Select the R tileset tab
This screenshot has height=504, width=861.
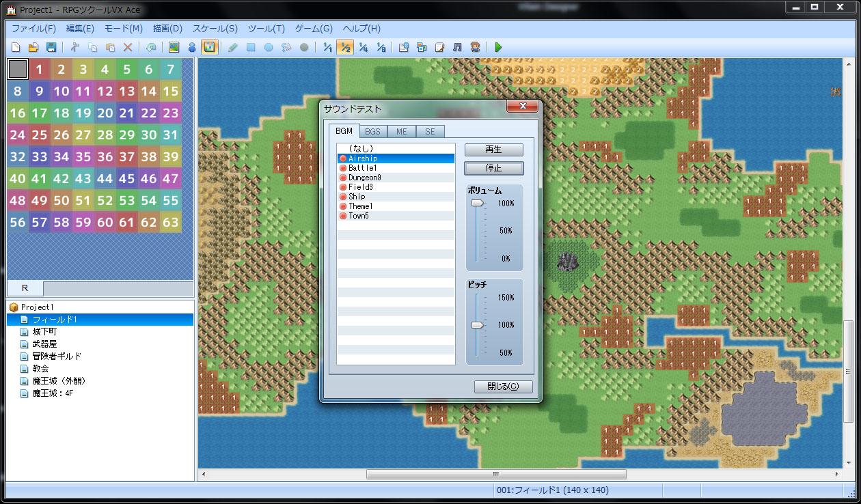(25, 288)
